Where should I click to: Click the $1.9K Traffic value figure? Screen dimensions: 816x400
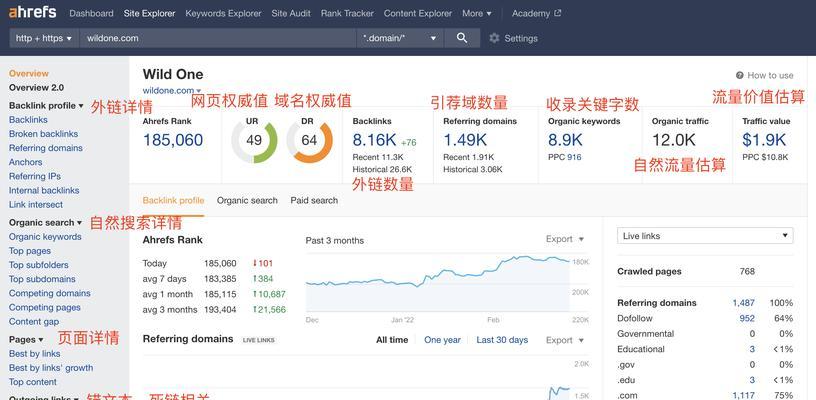[764, 140]
